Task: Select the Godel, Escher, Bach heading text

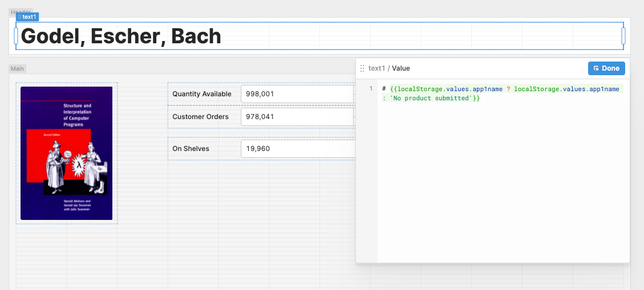Action: pos(121,36)
